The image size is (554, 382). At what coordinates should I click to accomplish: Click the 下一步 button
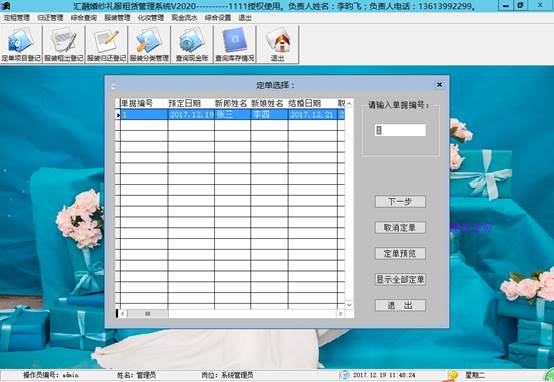[400, 201]
